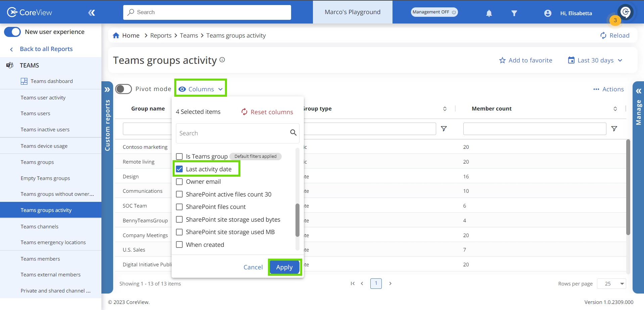Viewport: 644px width, 310px height.
Task: Check SharePoint active files count 30
Action: click(x=179, y=194)
